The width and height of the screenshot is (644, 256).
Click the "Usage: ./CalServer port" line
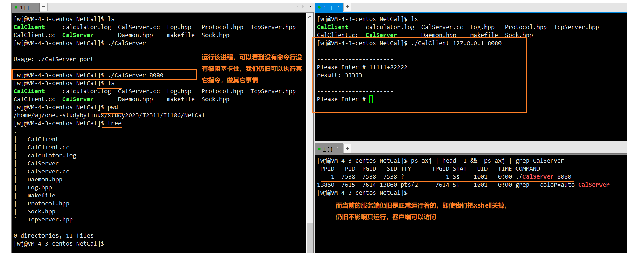coord(54,59)
